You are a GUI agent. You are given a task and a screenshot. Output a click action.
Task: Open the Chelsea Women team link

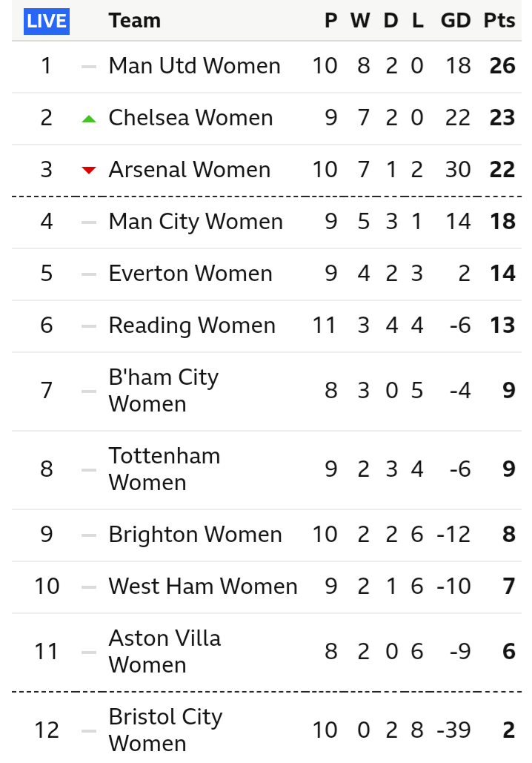pyautogui.click(x=190, y=118)
